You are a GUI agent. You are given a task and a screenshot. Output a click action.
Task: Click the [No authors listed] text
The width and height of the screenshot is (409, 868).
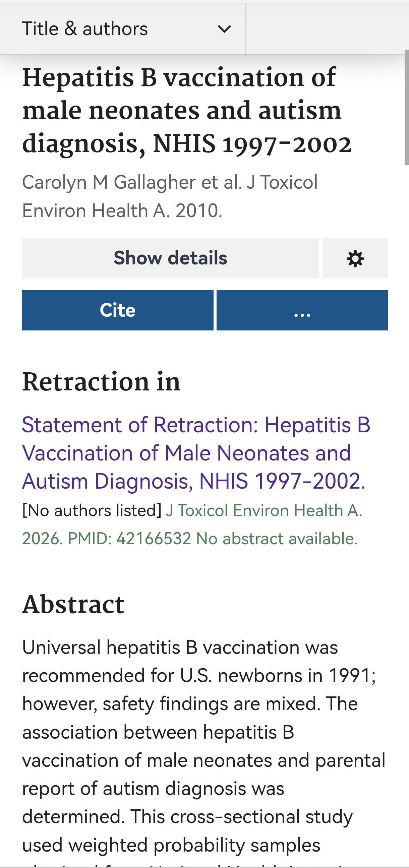click(x=92, y=510)
